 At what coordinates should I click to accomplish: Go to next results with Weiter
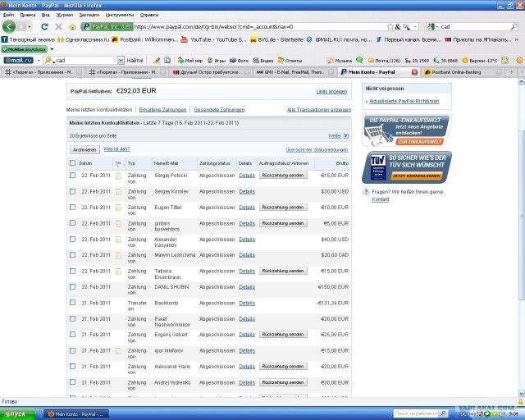click(x=338, y=136)
